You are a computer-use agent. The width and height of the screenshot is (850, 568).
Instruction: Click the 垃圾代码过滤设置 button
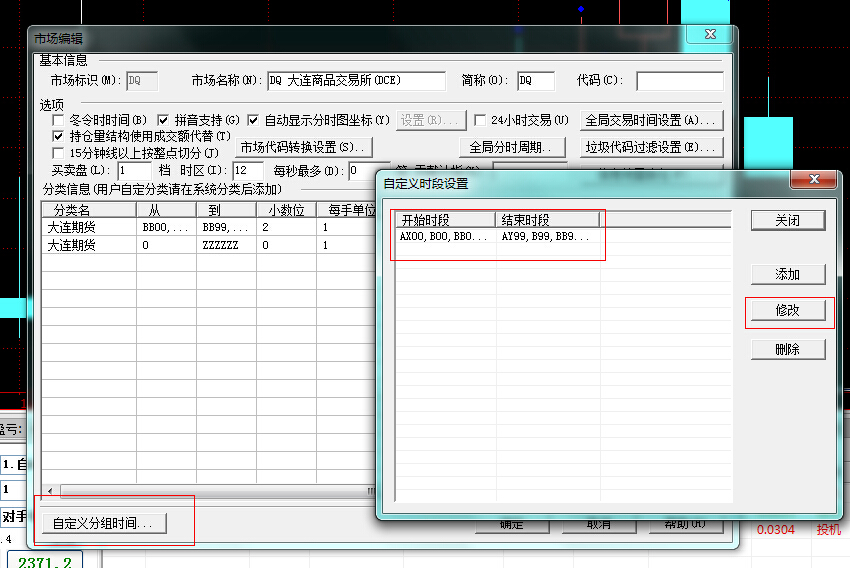(651, 148)
